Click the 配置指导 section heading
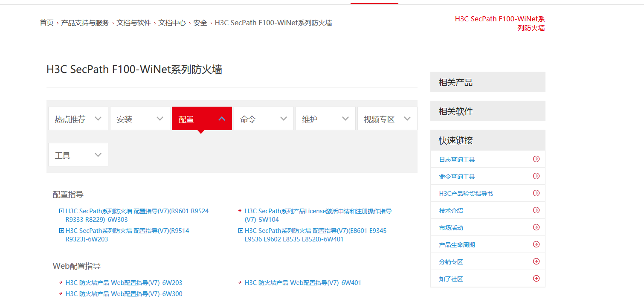Image resolution: width=644 pixels, height=305 pixels. (68, 195)
